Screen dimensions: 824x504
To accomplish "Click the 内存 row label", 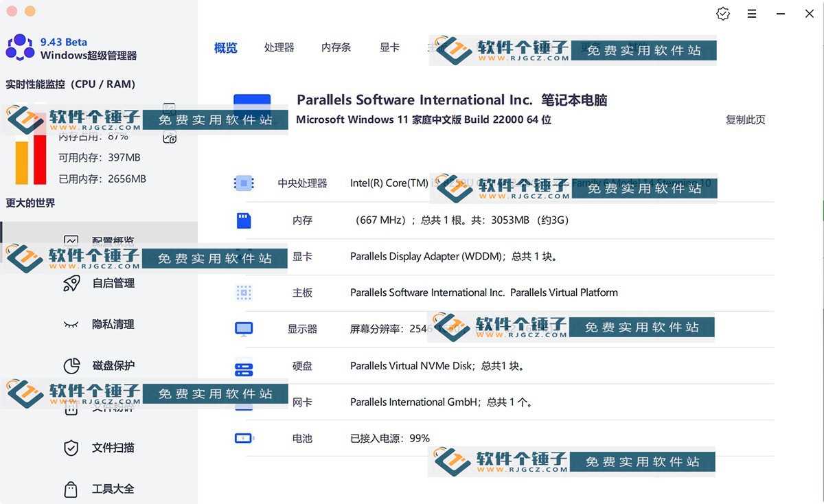I will click(x=302, y=220).
